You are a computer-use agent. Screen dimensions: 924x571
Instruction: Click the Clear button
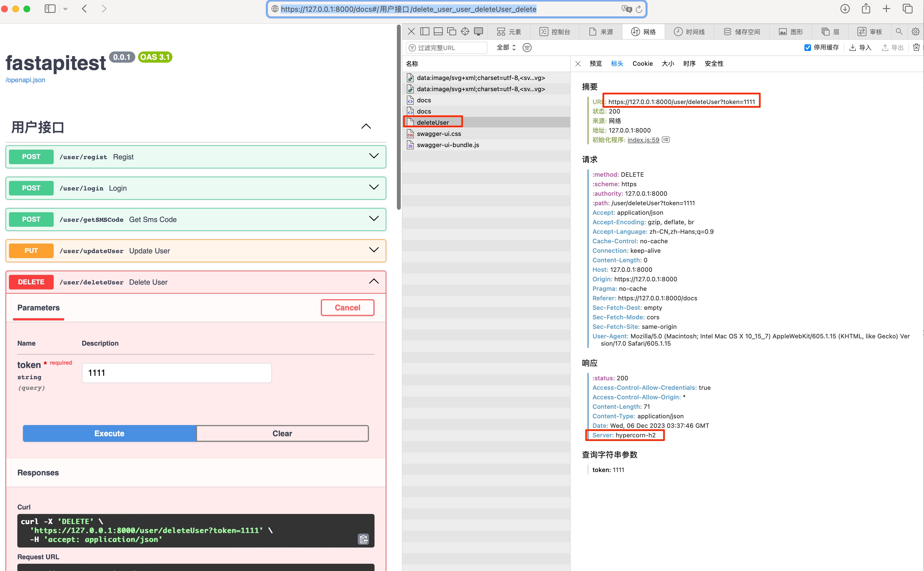pos(282,433)
